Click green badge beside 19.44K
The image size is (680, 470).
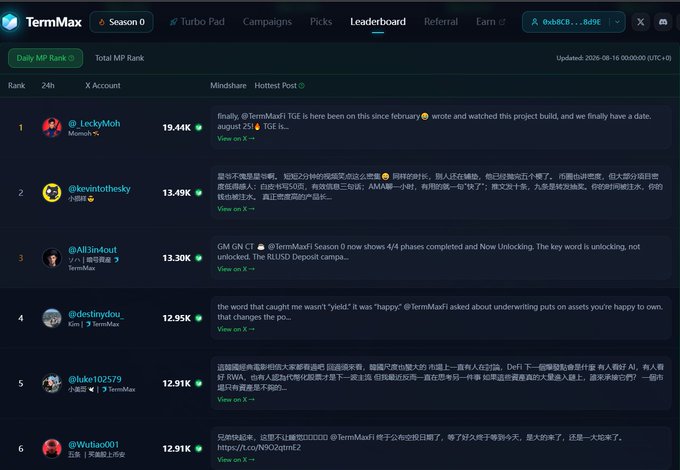[x=199, y=127]
